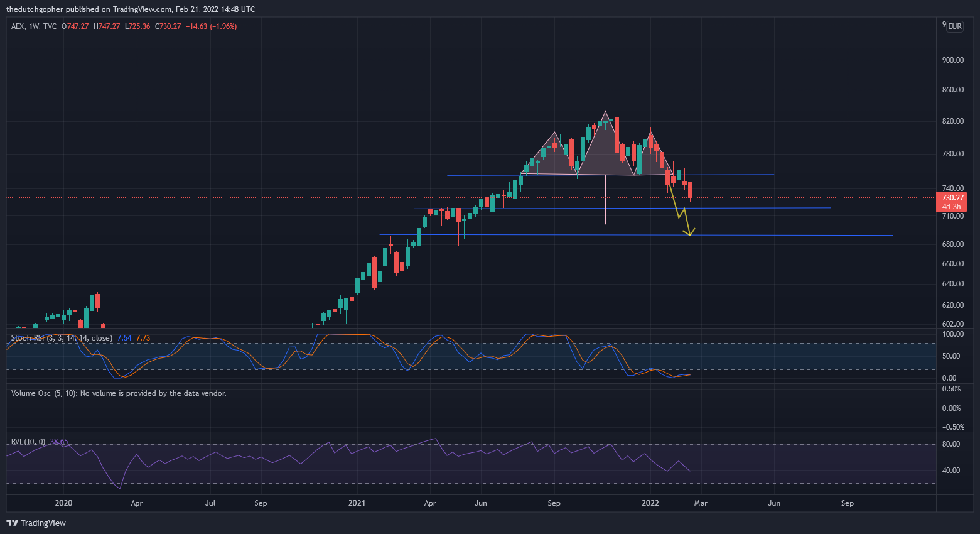Click the published-by header text at top
This screenshot has width=980, height=534.
point(131,9)
